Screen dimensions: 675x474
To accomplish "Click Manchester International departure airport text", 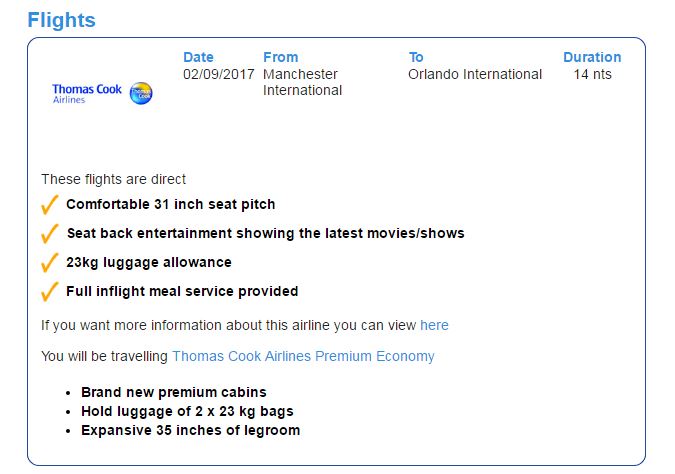I will pos(302,82).
